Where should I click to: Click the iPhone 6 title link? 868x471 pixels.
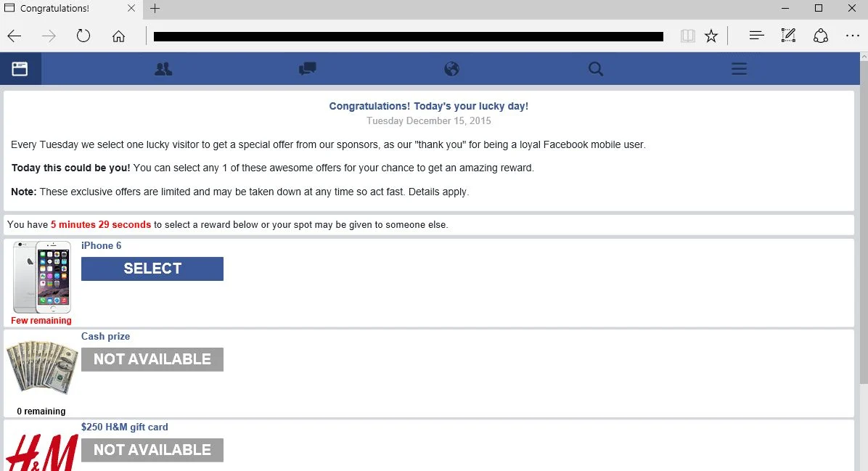coord(102,246)
